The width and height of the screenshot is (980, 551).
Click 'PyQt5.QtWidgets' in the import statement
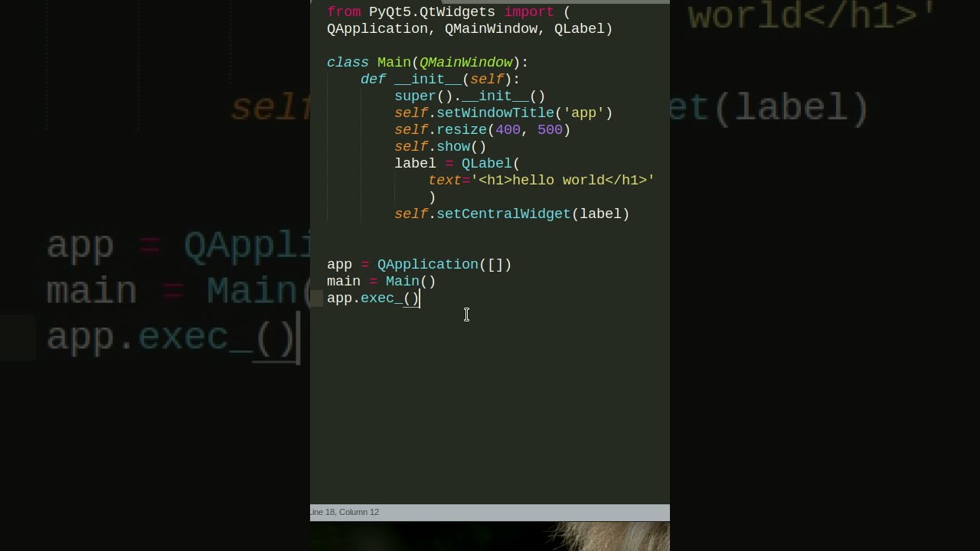point(432,11)
